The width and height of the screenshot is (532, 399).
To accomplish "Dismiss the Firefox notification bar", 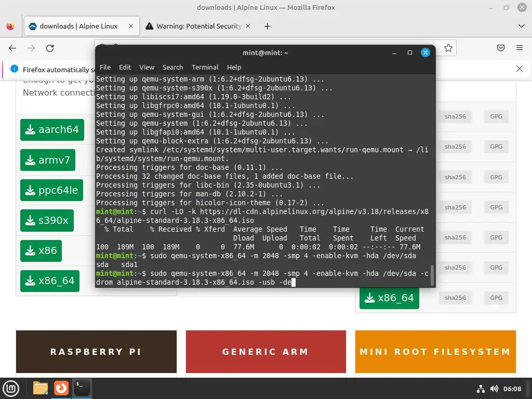I will point(520,69).
